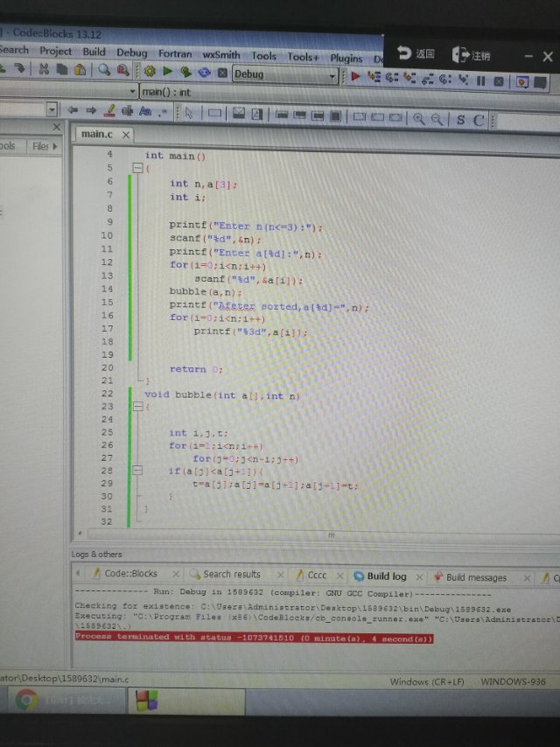Click the Replace icon beside Find

tap(123, 71)
